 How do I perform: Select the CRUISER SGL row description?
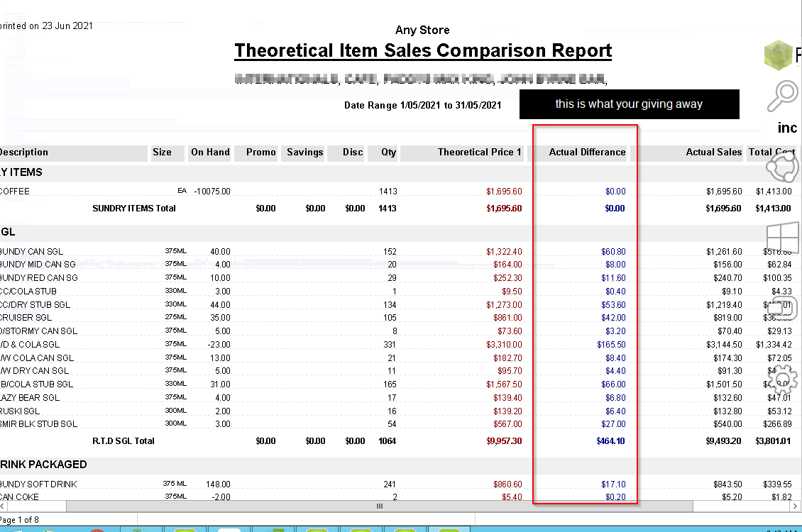[x=26, y=318]
